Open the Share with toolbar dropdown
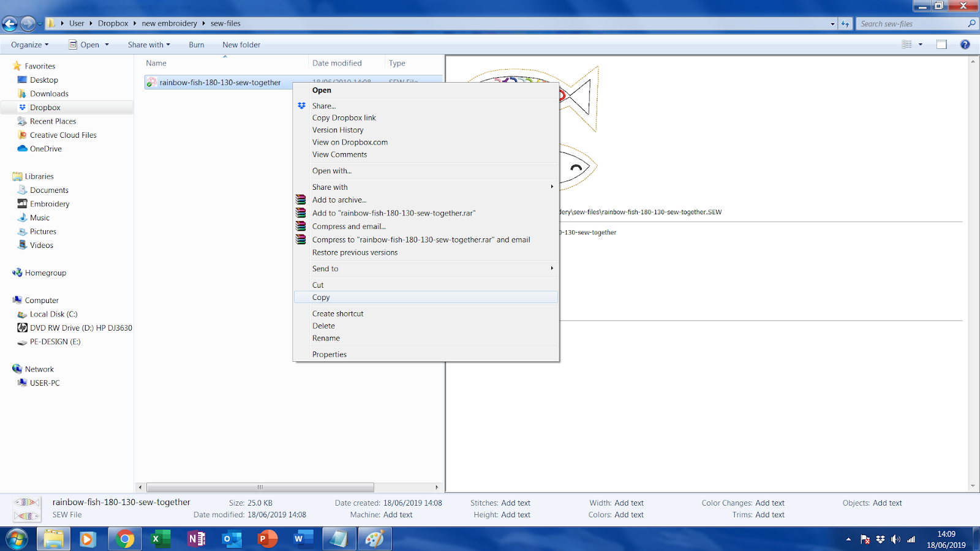 (149, 45)
